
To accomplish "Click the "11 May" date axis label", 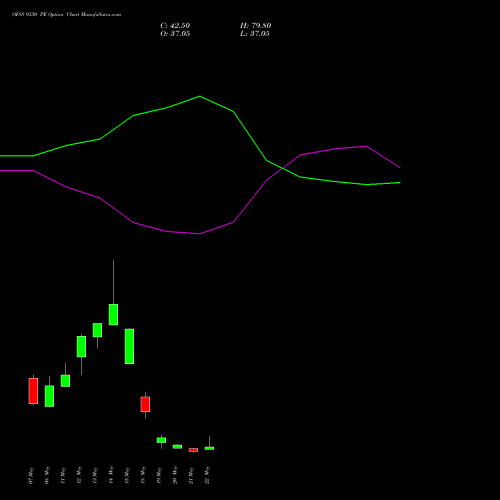I will [x=63, y=476].
